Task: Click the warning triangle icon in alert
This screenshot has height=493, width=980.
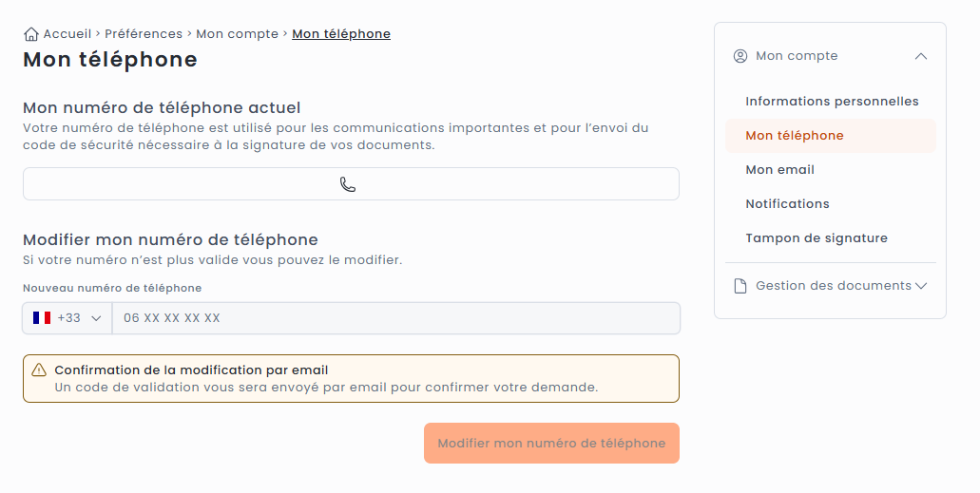Action: [39, 370]
